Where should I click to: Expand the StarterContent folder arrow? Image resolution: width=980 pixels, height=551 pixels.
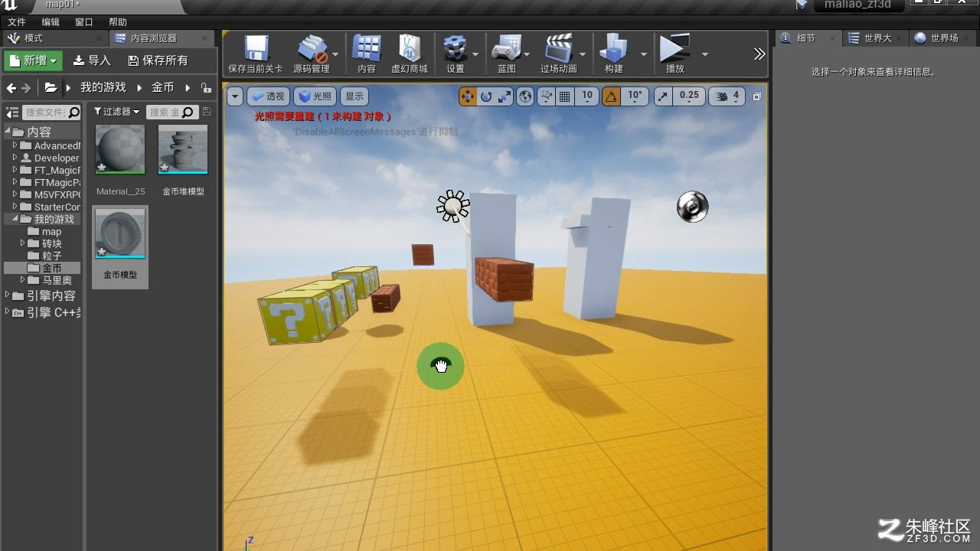pos(15,207)
